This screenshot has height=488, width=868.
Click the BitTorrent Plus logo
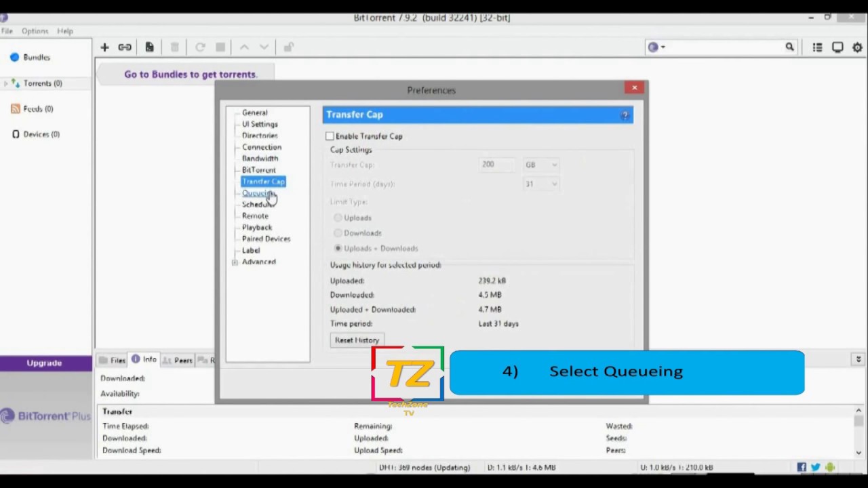tap(45, 416)
